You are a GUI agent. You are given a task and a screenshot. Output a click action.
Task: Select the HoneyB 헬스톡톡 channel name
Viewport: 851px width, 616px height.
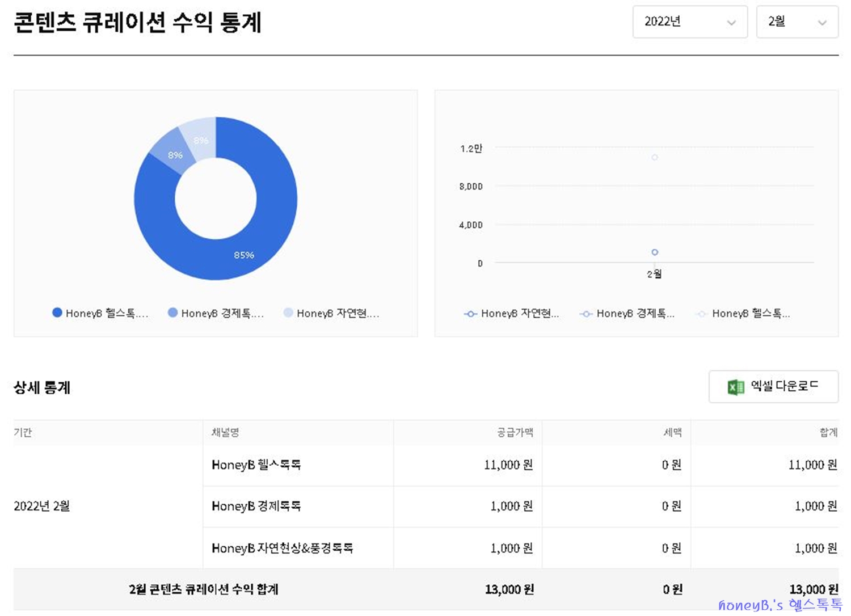256,465
